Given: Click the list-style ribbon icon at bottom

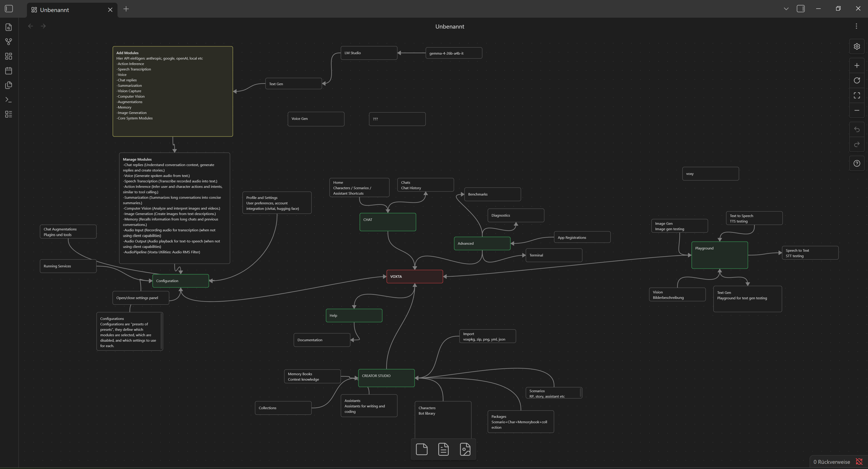Looking at the screenshot, I should 9,114.
